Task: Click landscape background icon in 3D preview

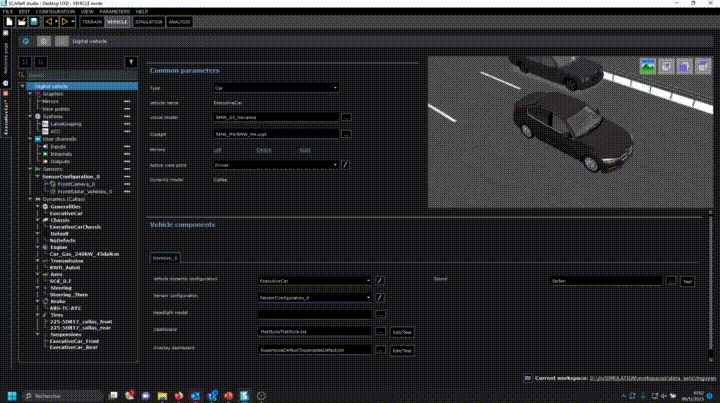Action: tap(648, 66)
